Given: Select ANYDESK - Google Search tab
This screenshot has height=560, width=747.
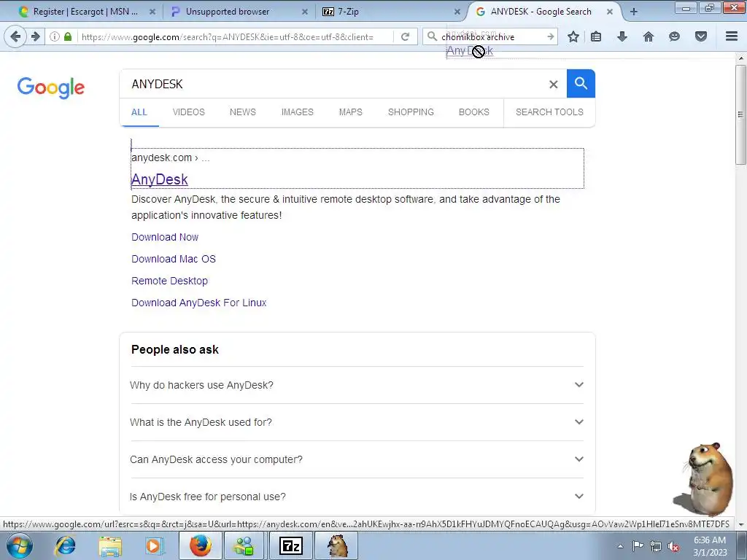Looking at the screenshot, I should pos(541,12).
